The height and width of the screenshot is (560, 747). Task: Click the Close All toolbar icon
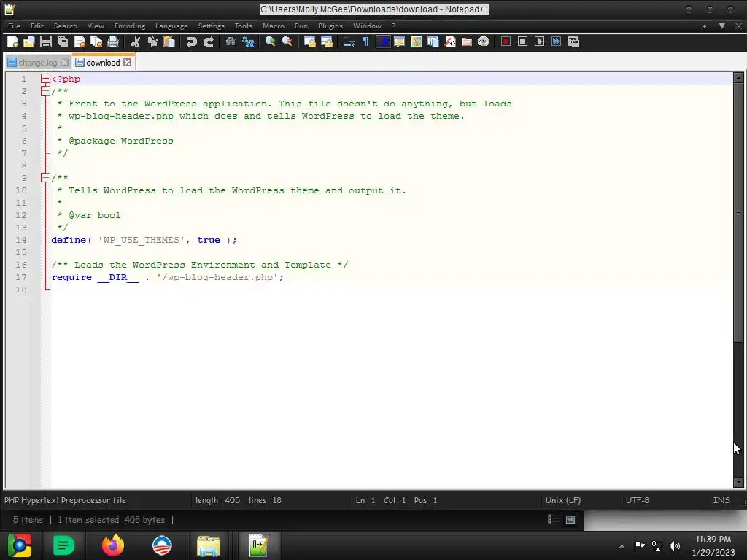point(96,42)
